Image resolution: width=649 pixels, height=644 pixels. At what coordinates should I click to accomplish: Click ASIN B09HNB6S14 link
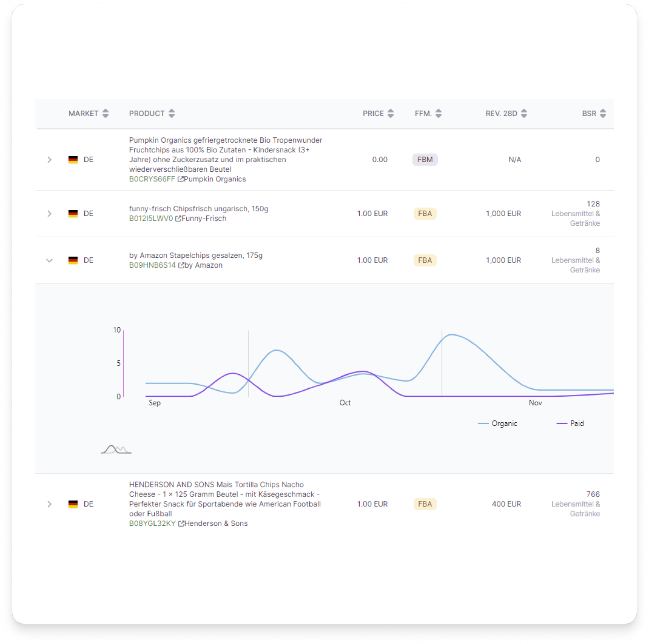click(x=152, y=265)
